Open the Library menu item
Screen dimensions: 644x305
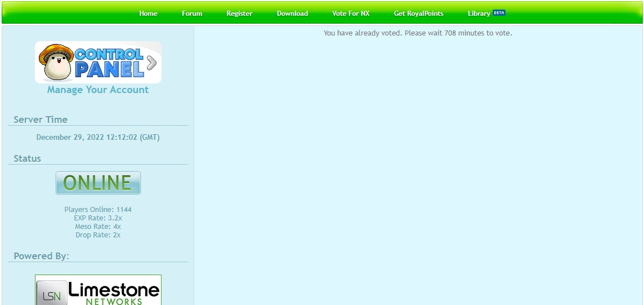(x=478, y=14)
